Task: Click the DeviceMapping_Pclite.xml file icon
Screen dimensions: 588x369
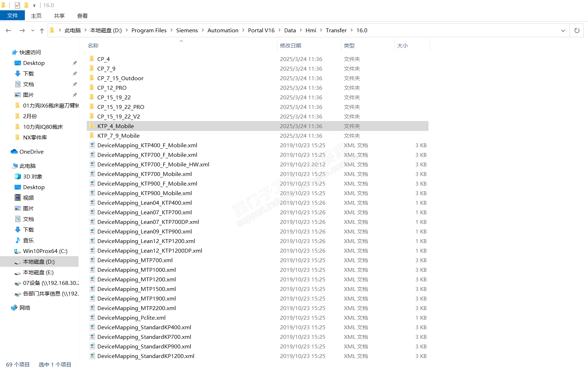Action: click(92, 318)
